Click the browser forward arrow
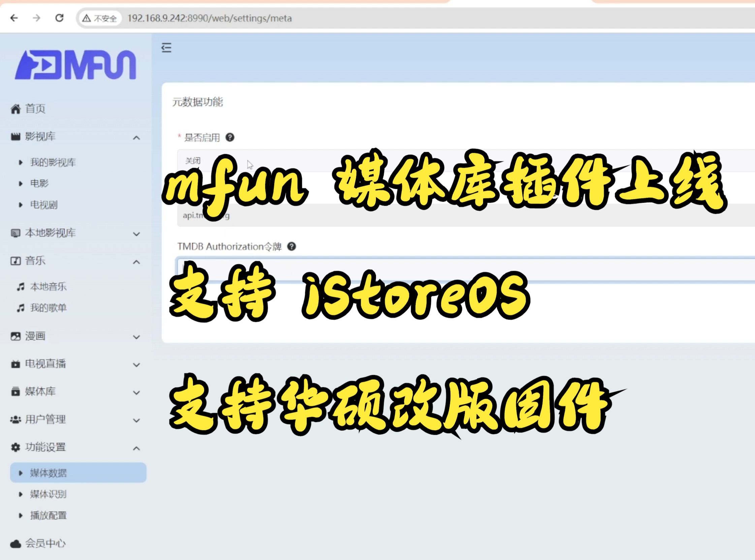This screenshot has width=755, height=560. click(37, 18)
